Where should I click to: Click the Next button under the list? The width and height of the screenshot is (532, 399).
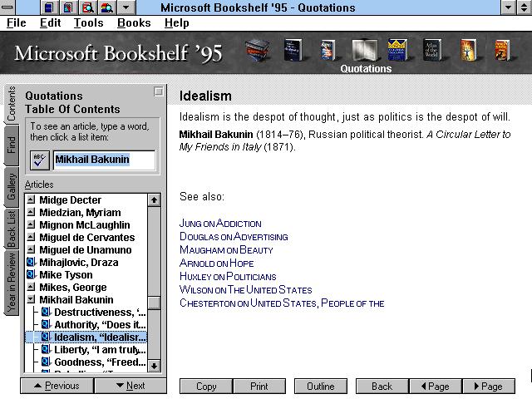pos(131,386)
